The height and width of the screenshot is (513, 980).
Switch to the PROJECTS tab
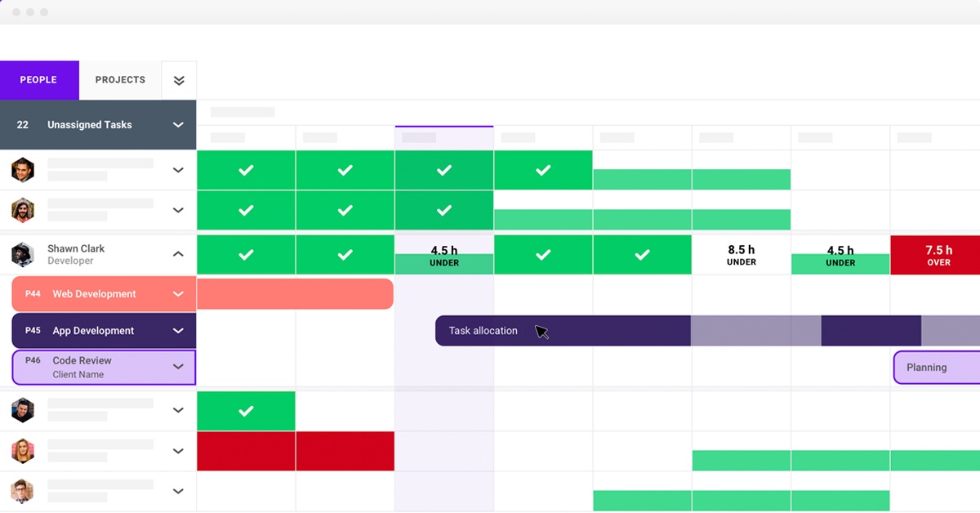click(119, 79)
